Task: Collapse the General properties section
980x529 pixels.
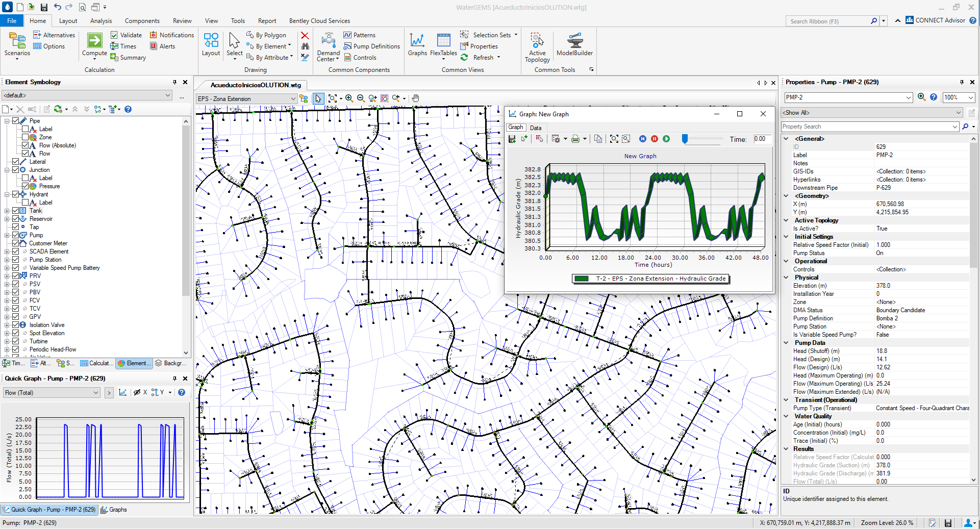Action: pos(786,139)
